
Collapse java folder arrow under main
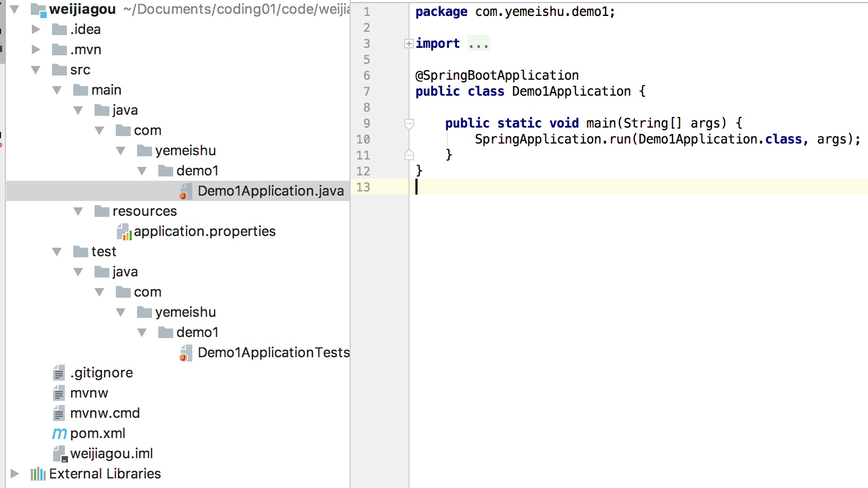coord(79,110)
